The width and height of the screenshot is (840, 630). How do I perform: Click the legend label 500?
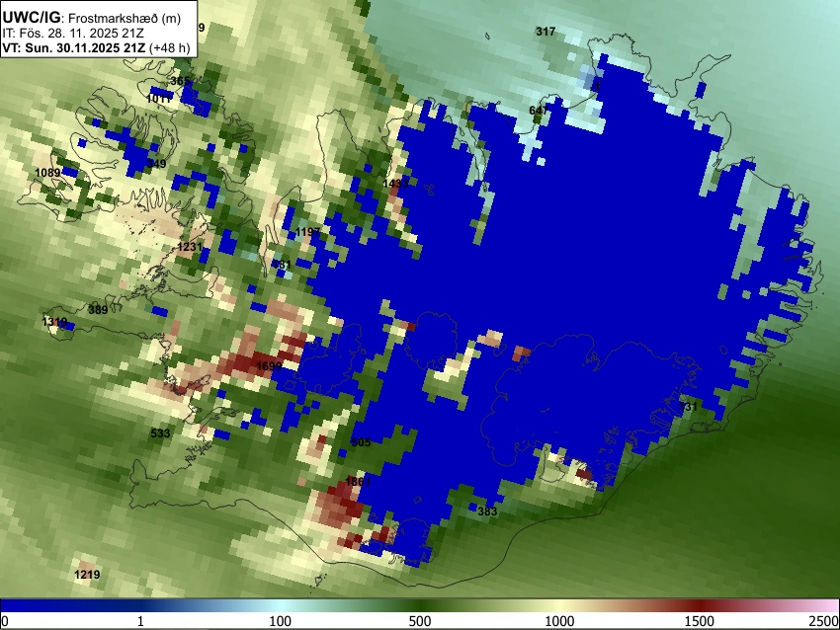point(419,621)
